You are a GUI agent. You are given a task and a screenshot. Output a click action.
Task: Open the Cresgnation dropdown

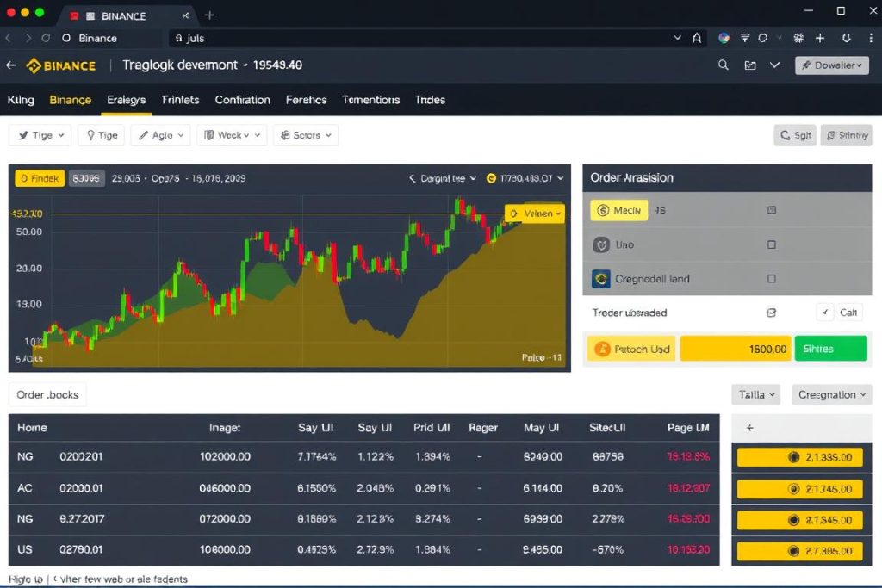point(831,394)
